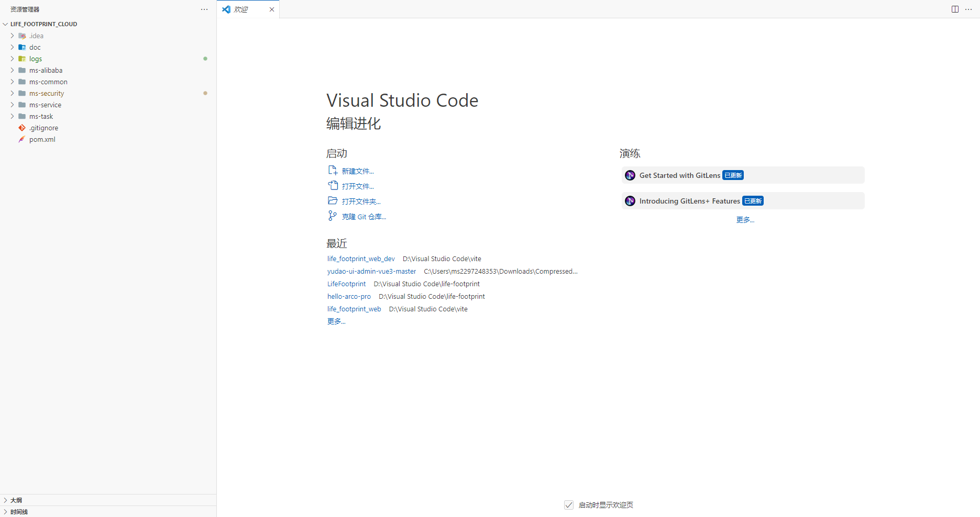Click the 已更新 badge on Introducing GitLens+ Features
The height and width of the screenshot is (517, 980).
(x=753, y=201)
